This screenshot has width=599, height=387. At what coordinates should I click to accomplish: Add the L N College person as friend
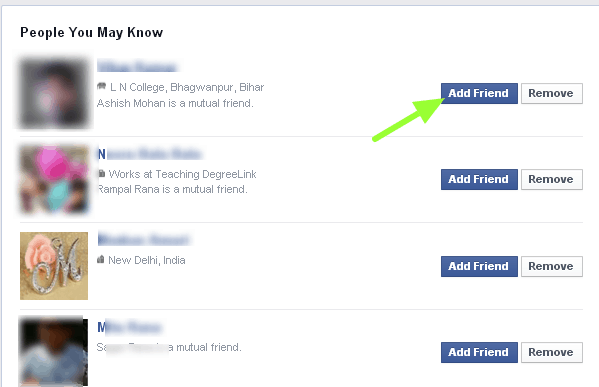pyautogui.click(x=479, y=93)
